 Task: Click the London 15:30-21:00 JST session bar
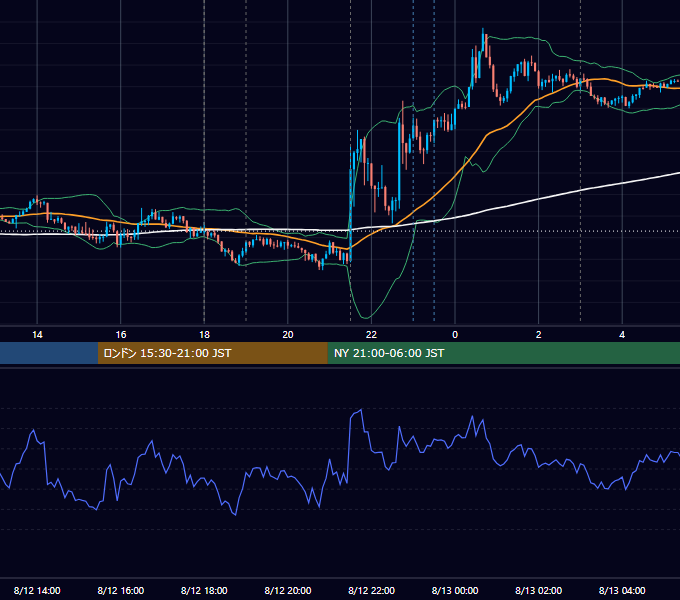point(212,353)
